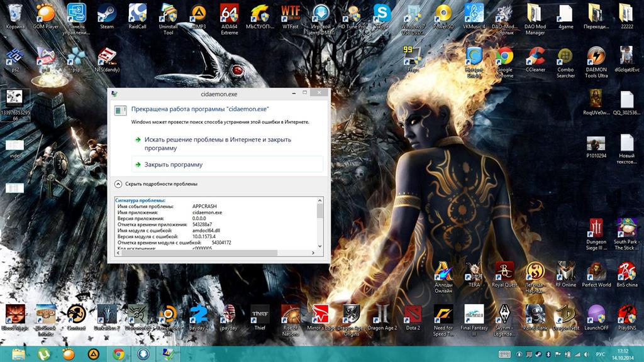Open the TERA game icon

[474, 275]
